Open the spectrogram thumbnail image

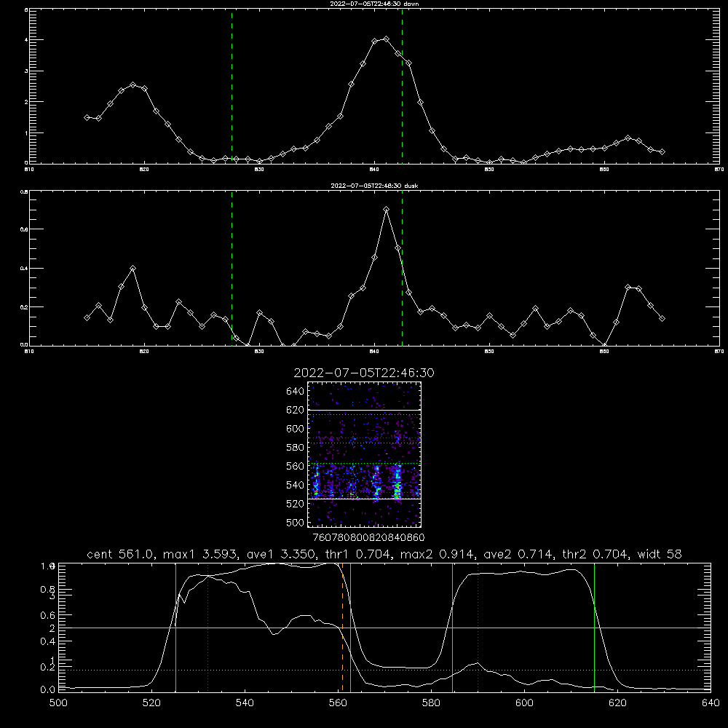point(364,454)
